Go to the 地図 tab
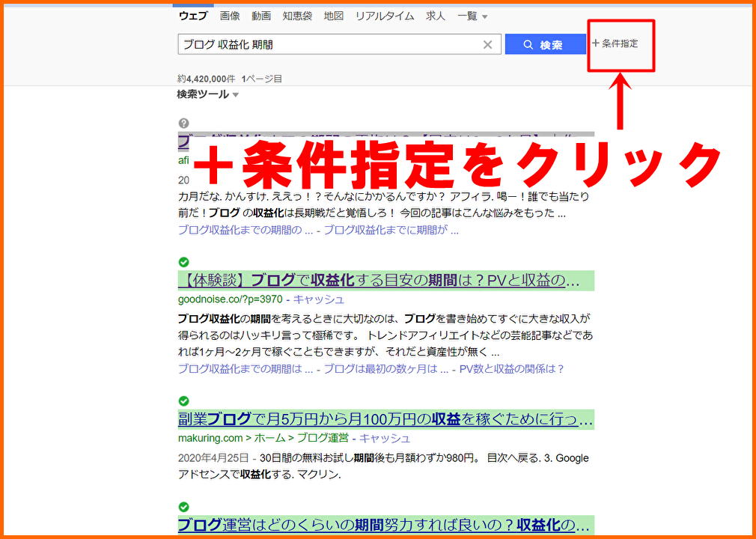 click(334, 16)
